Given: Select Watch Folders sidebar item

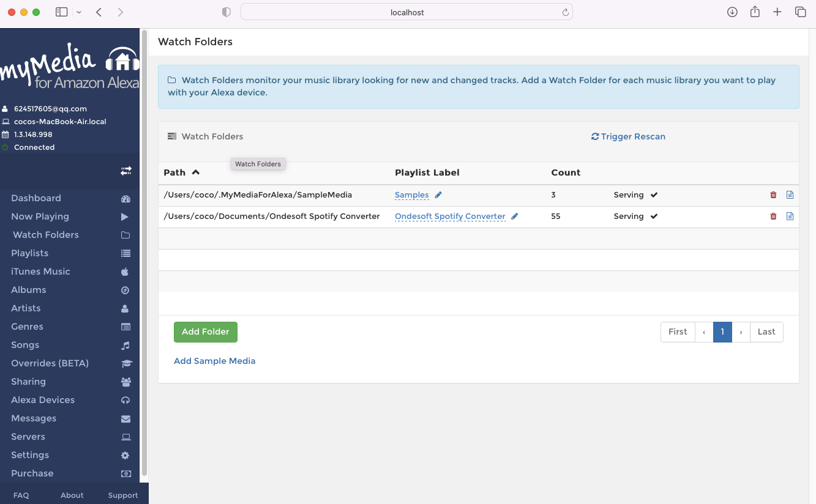Looking at the screenshot, I should [46, 235].
